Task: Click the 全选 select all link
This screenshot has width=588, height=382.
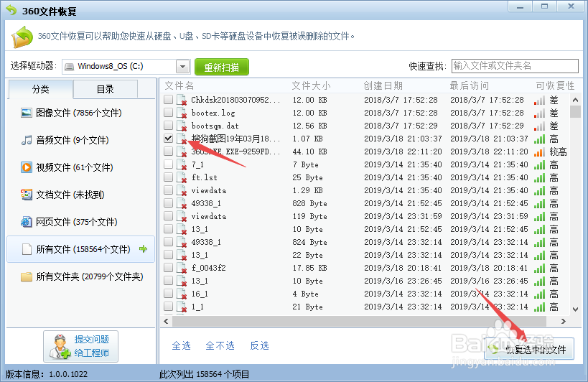Action: pyautogui.click(x=182, y=345)
